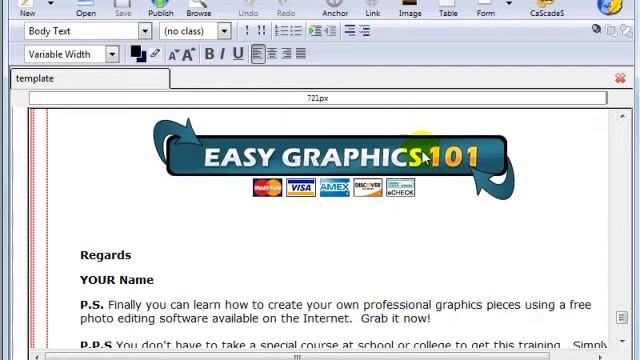Click the Open file toolbar button
Image resolution: width=640 pixels, height=360 pixels.
pos(86,8)
